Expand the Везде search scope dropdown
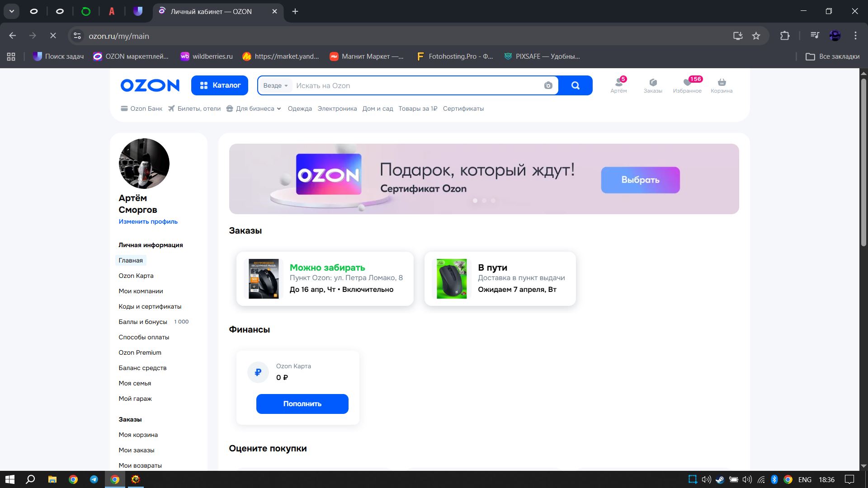This screenshot has height=488, width=868. [x=275, y=85]
